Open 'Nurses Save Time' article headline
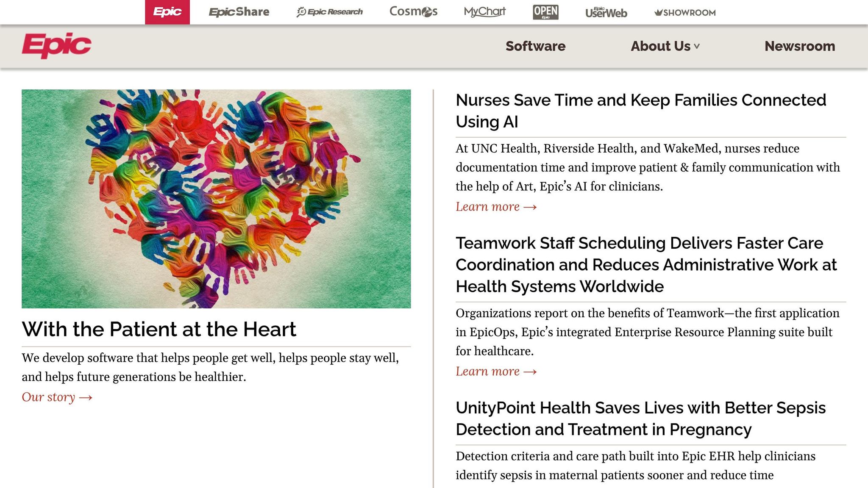The width and height of the screenshot is (868, 488). 641,111
